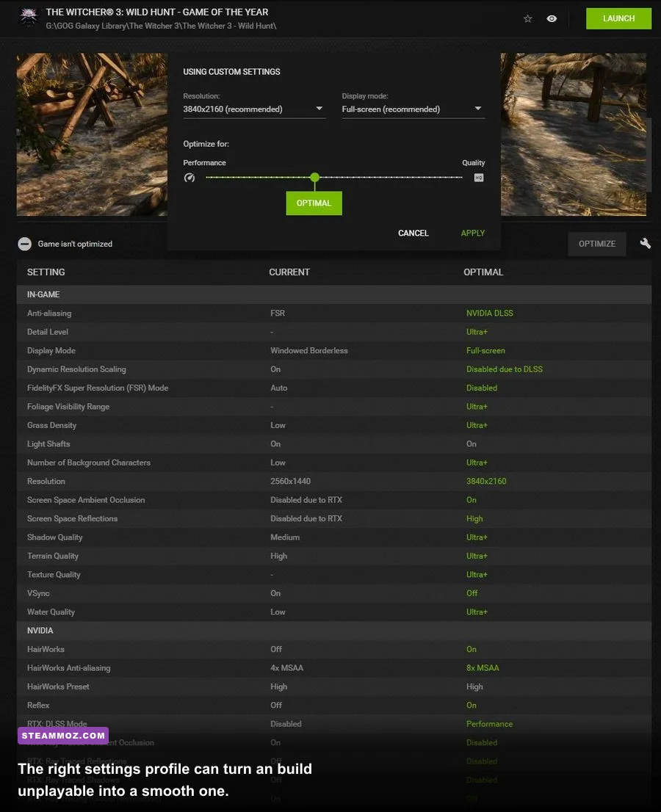The width and height of the screenshot is (661, 812).
Task: Click the Witcher 3 game icon
Action: [x=29, y=17]
